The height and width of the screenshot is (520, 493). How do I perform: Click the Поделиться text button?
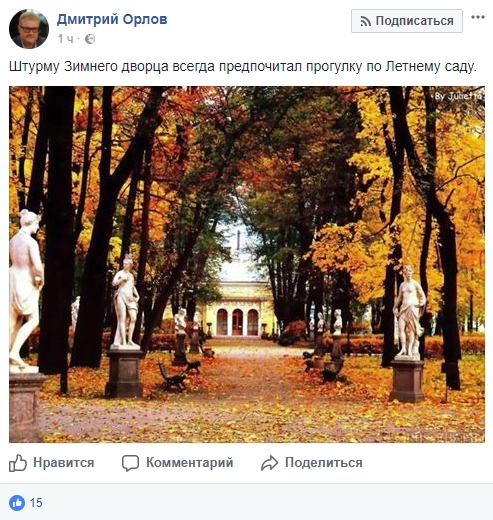click(324, 463)
